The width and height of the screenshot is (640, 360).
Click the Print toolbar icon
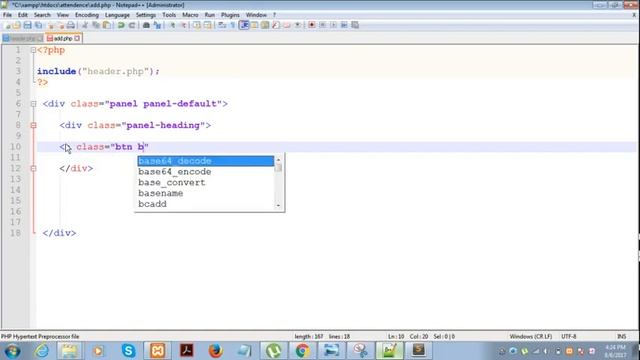pos(70,25)
